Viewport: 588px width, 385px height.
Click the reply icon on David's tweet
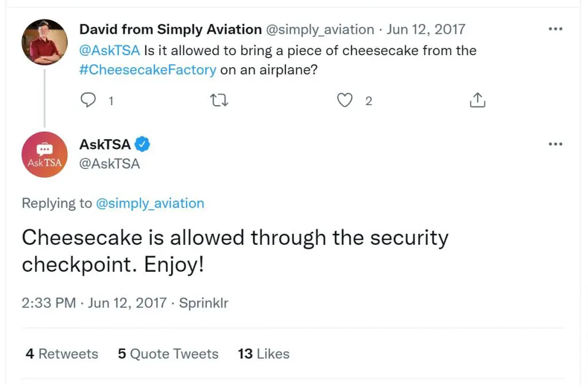pos(87,100)
